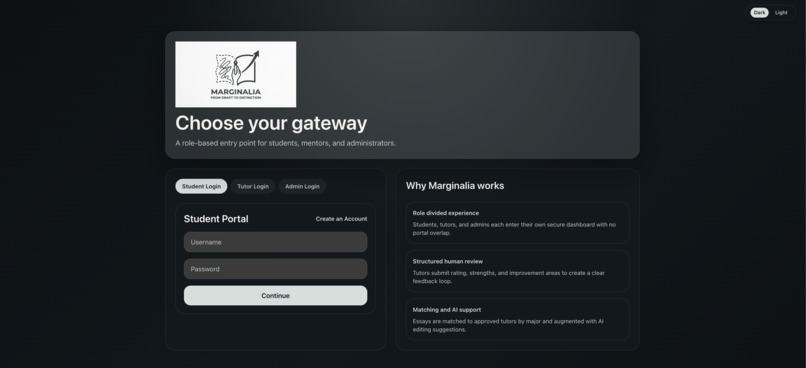The width and height of the screenshot is (806, 368).
Task: Click the Marginalia logo image
Action: (x=235, y=74)
